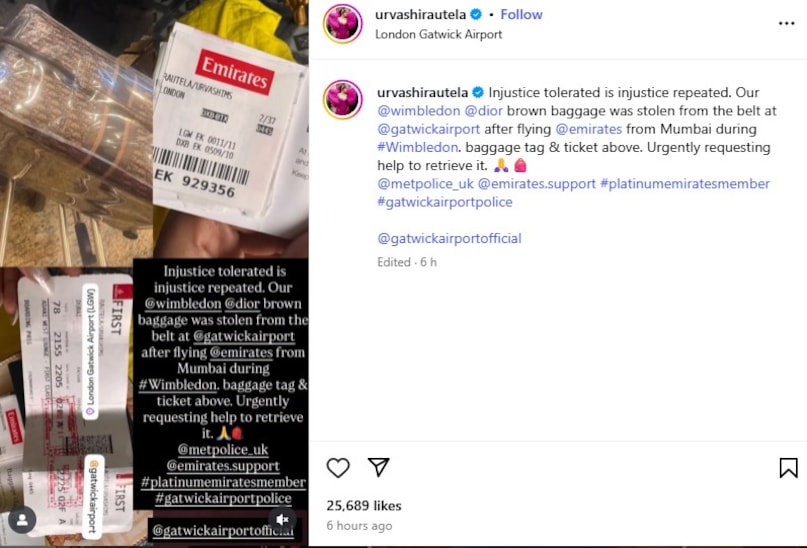This screenshot has width=807, height=548.
Task: View the list of 25,689 likes
Action: pos(364,506)
